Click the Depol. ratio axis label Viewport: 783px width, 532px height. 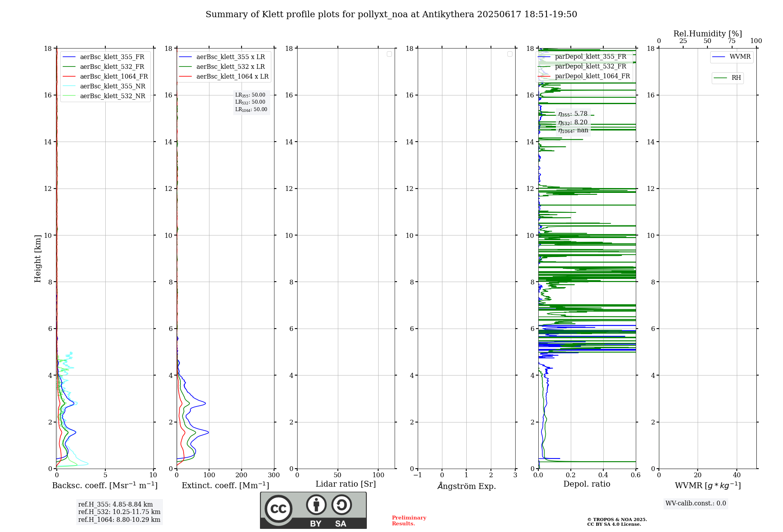(x=587, y=484)
